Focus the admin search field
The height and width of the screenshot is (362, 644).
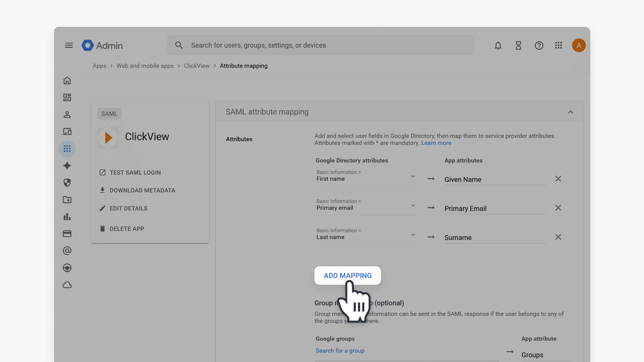click(321, 45)
